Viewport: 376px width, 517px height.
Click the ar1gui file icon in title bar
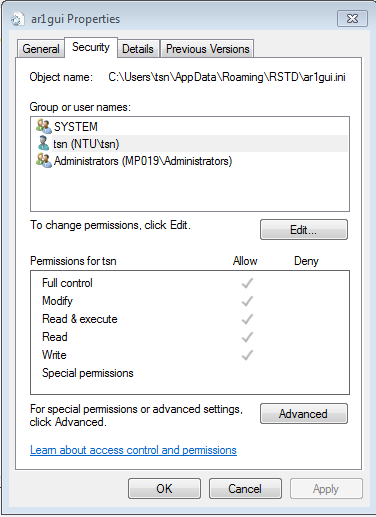(x=18, y=19)
